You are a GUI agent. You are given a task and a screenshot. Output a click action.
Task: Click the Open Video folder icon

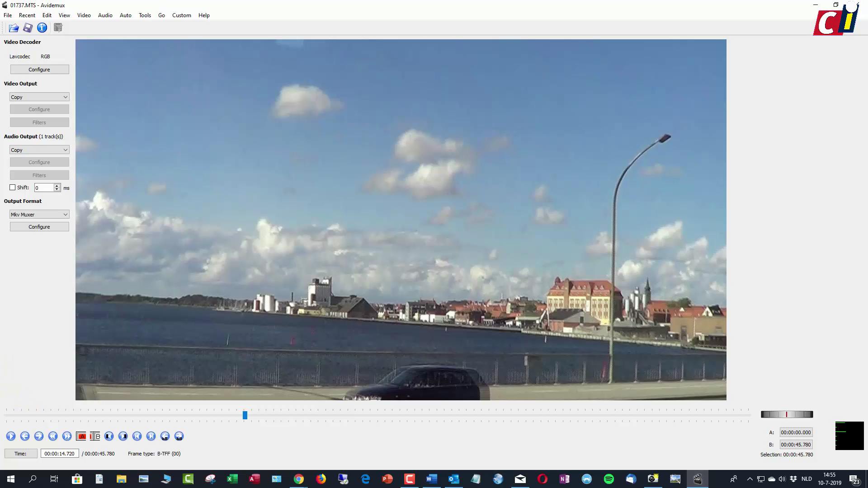click(x=14, y=28)
